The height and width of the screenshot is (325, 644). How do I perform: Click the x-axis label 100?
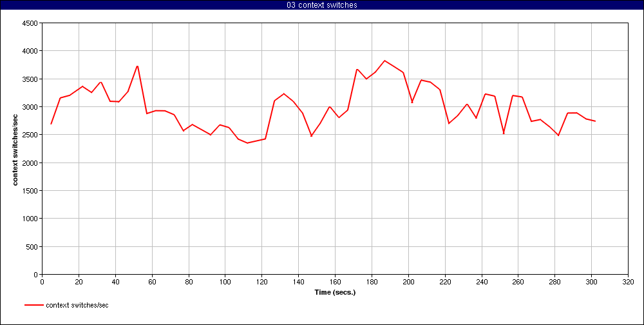(225, 282)
